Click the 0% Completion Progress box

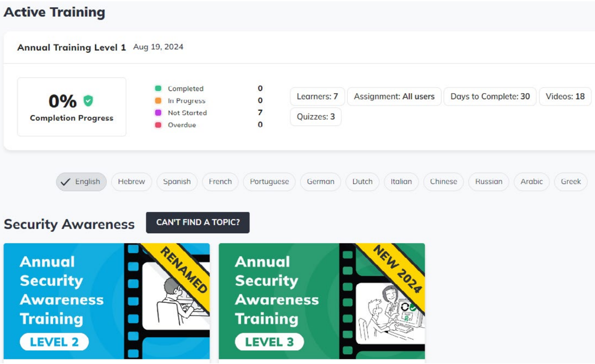[x=72, y=107]
